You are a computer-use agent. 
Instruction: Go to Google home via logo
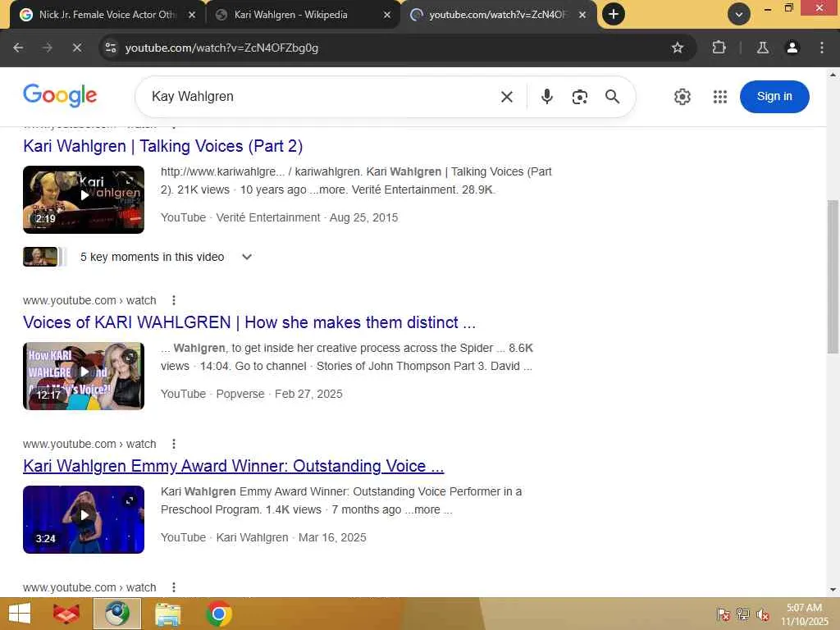pos(60,95)
